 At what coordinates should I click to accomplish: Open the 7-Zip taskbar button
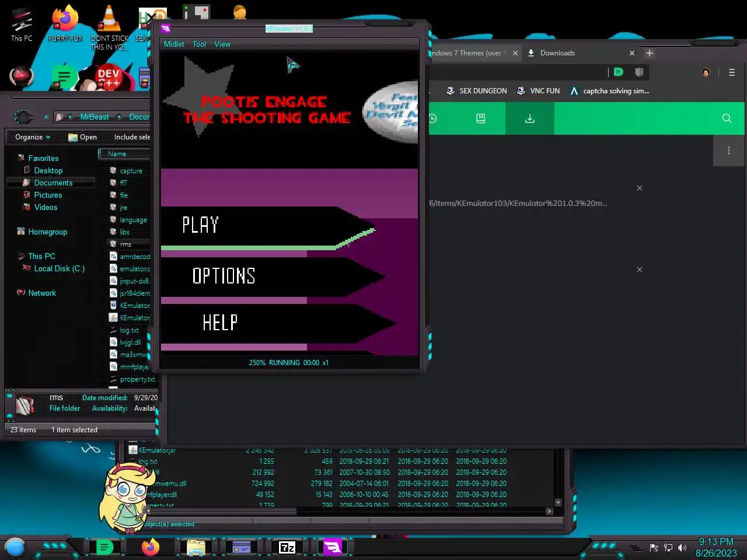[287, 547]
